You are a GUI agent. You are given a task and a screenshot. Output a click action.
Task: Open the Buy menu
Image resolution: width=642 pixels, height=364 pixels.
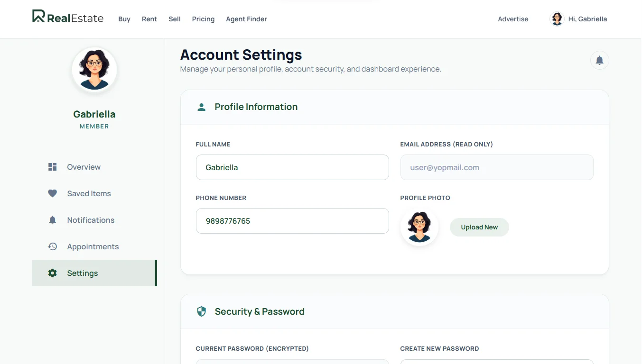coord(124,19)
